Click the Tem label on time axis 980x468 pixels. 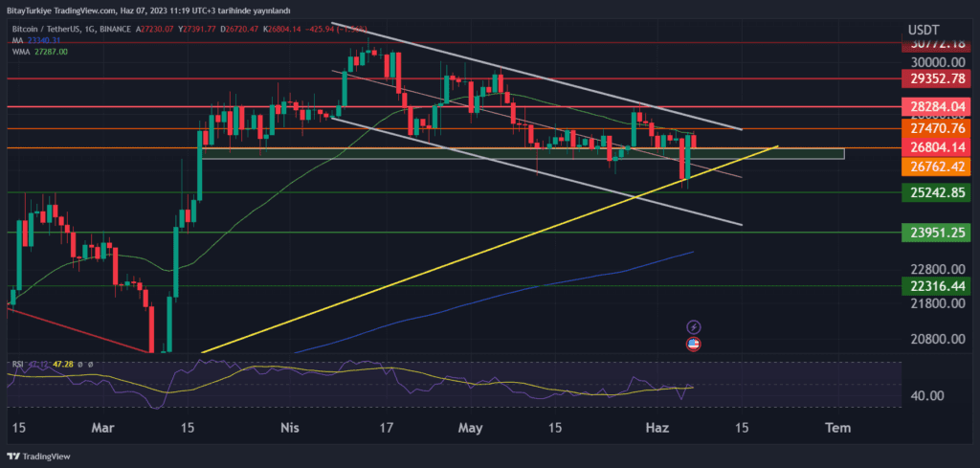[836, 428]
